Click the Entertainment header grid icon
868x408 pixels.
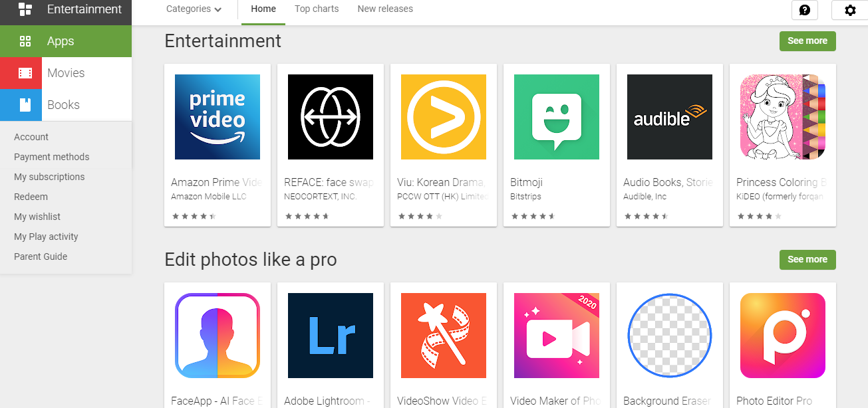pos(25,9)
